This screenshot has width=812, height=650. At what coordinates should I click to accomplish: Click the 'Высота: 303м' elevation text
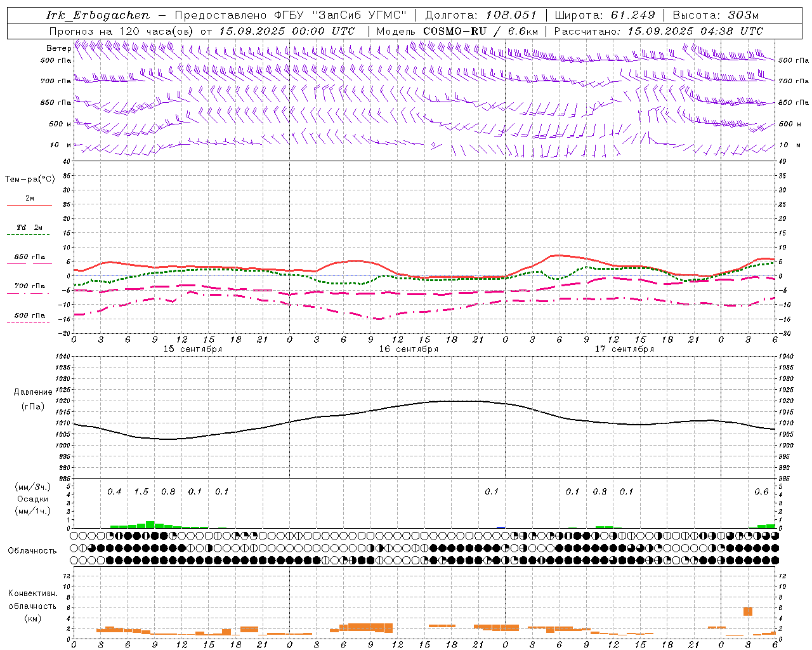coord(716,15)
